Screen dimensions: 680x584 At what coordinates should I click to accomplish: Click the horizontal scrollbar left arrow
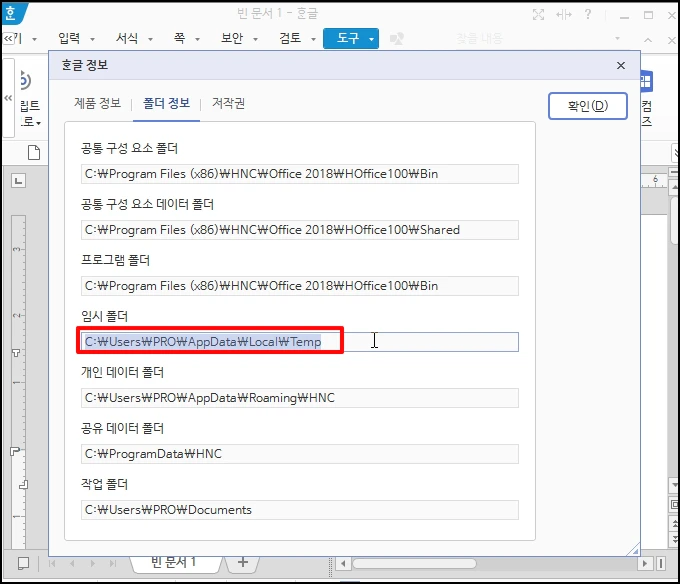pos(343,564)
